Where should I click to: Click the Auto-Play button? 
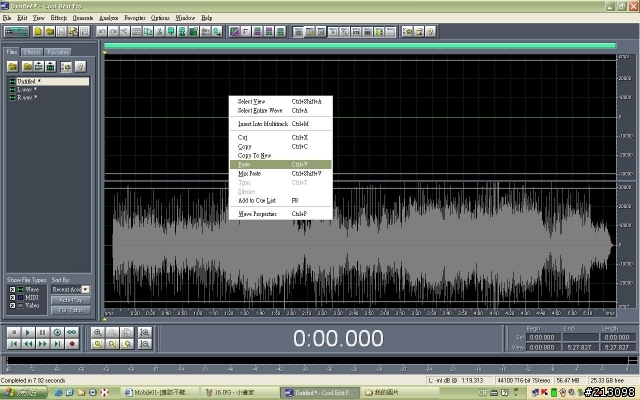point(71,300)
